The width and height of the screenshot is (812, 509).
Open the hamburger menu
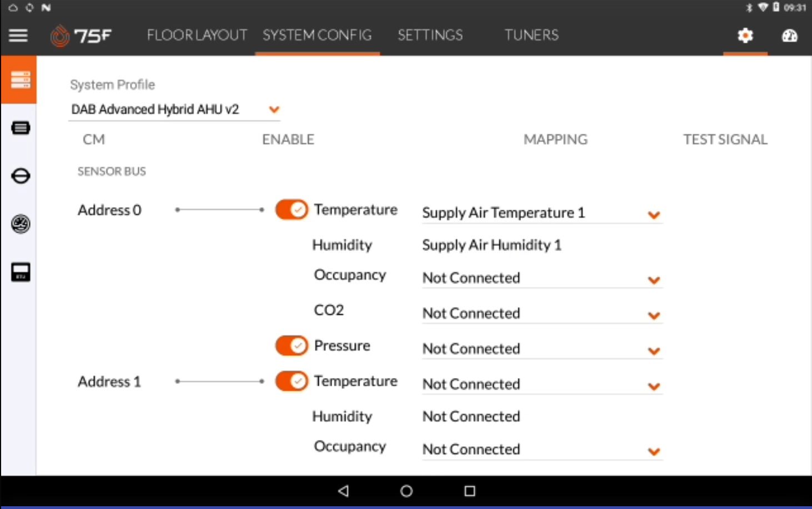[x=18, y=36]
